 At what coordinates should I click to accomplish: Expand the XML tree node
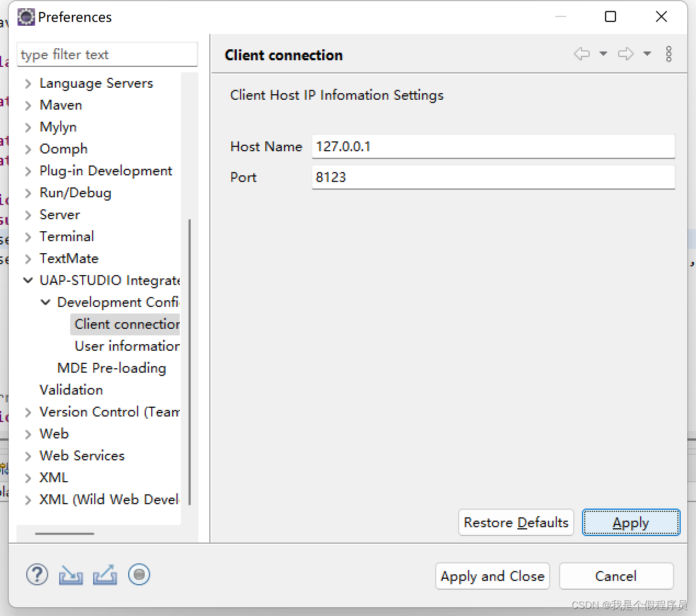click(28, 478)
